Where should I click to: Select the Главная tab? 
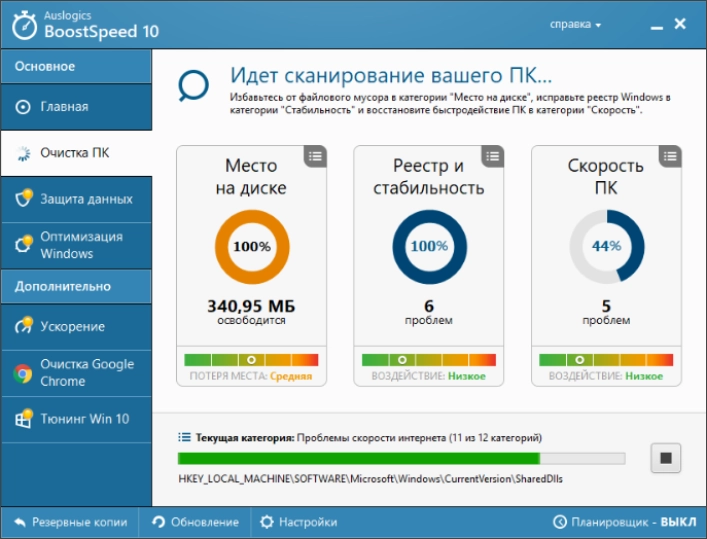(76, 107)
